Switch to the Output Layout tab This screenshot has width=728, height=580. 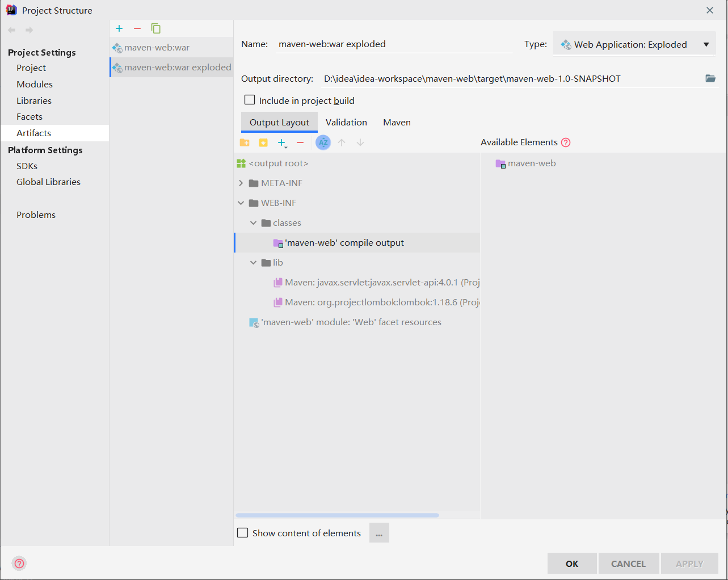pyautogui.click(x=279, y=122)
